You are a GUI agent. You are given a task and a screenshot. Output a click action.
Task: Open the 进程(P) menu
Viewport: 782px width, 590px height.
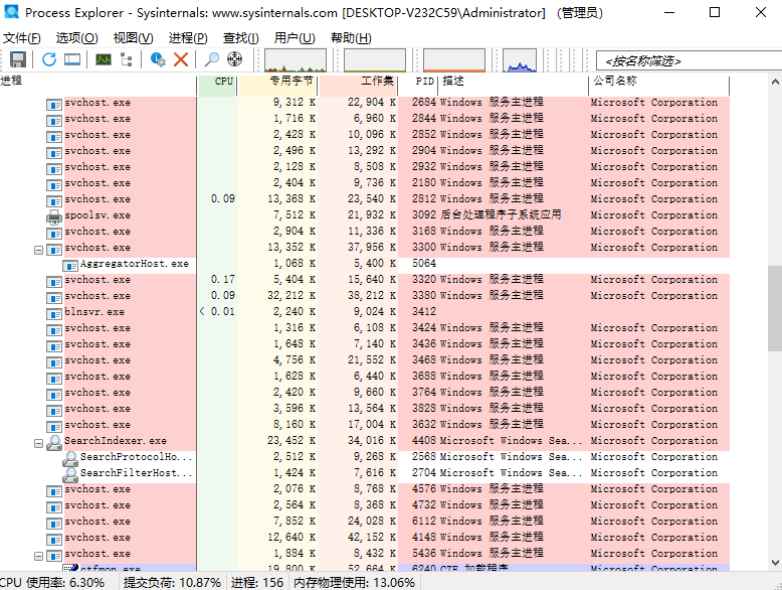point(188,38)
